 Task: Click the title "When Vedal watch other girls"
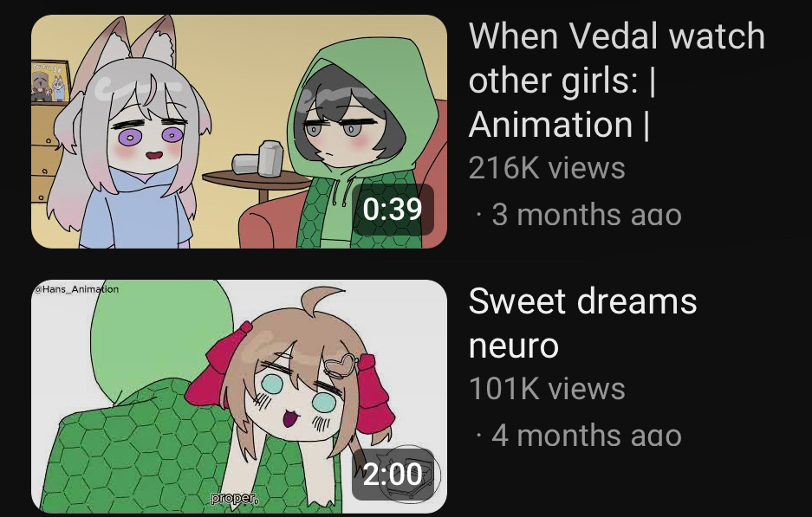point(616,81)
